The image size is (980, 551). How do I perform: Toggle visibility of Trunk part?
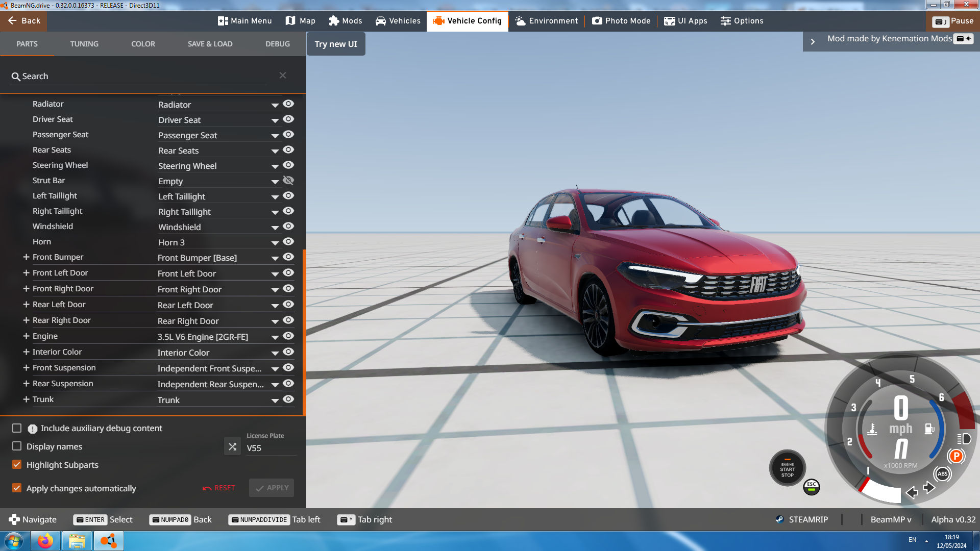click(x=288, y=399)
